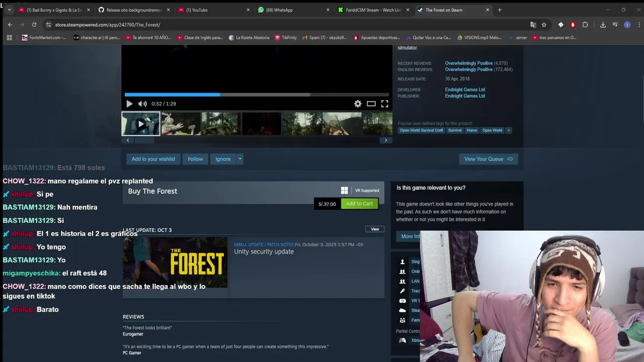Go back in browser history
The image size is (644, 362).
coord(10,25)
